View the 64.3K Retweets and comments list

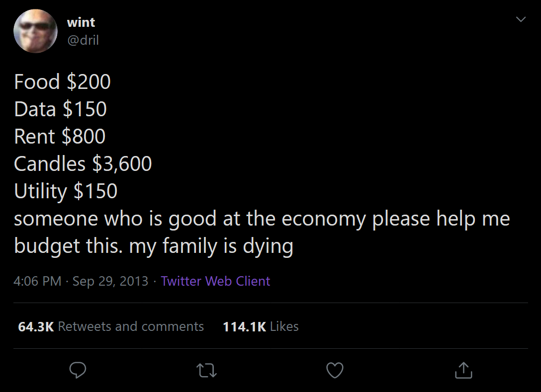110,326
